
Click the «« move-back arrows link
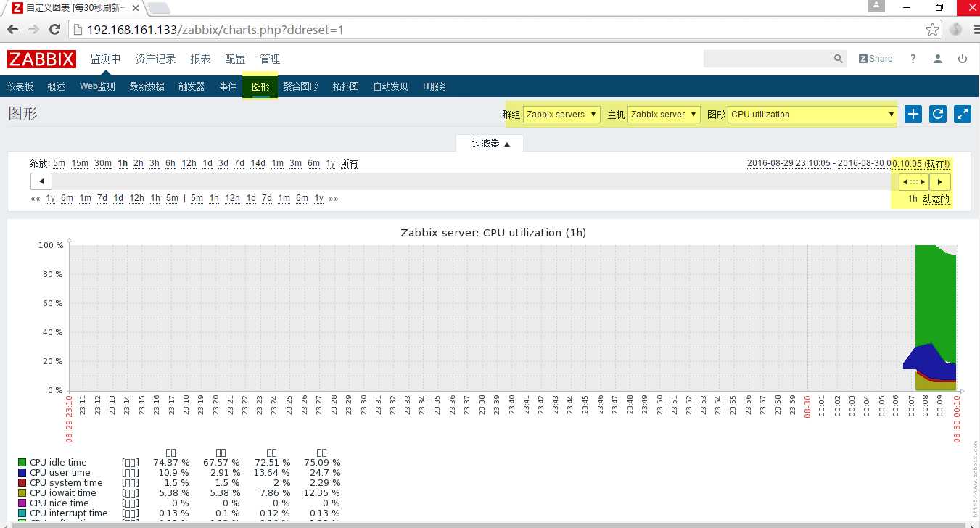[x=36, y=199]
